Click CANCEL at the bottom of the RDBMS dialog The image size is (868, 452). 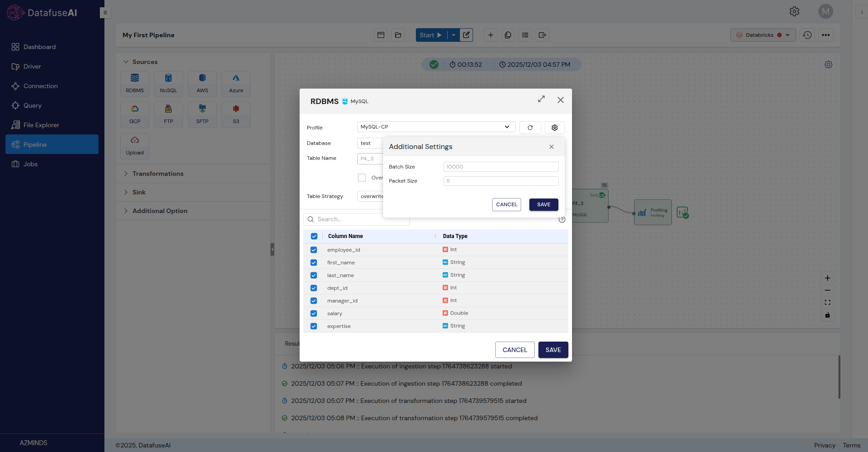pyautogui.click(x=514, y=350)
